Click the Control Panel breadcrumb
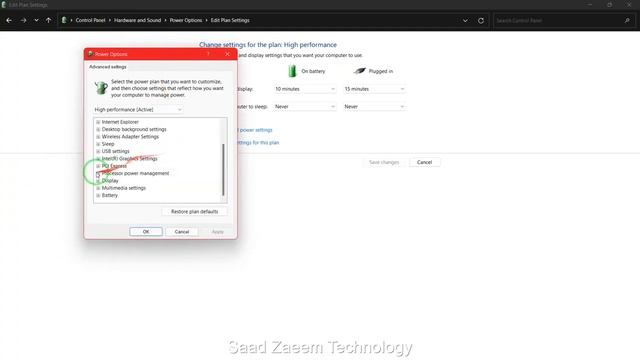The height and width of the screenshot is (360, 640). (x=90, y=20)
